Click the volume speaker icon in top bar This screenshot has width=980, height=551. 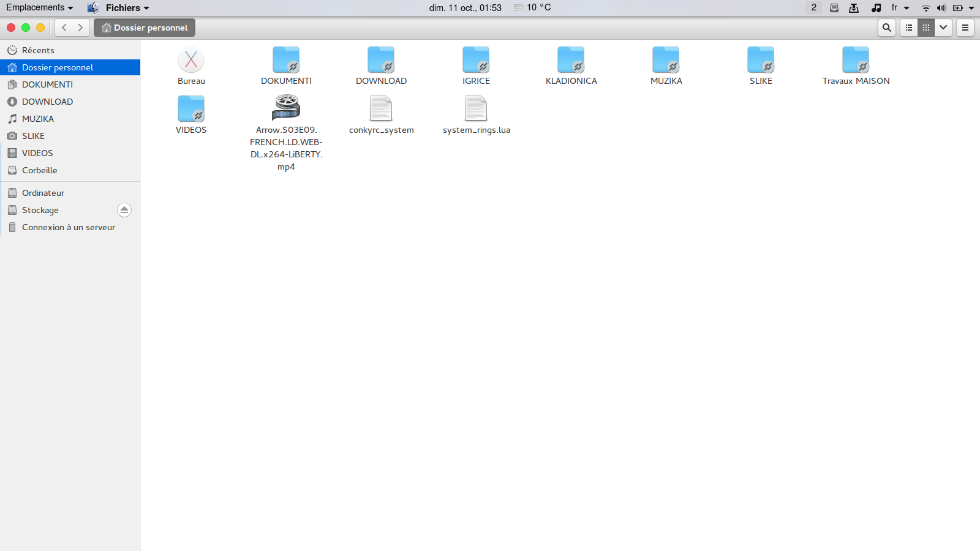(941, 8)
